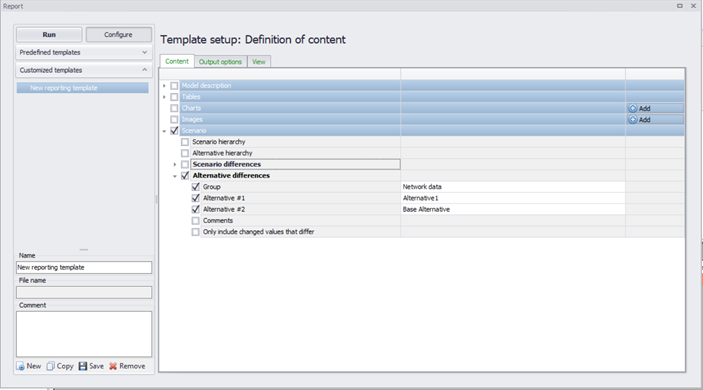This screenshot has width=703, height=390.
Task: Toggle the Group checkbox
Action: pyautogui.click(x=195, y=187)
